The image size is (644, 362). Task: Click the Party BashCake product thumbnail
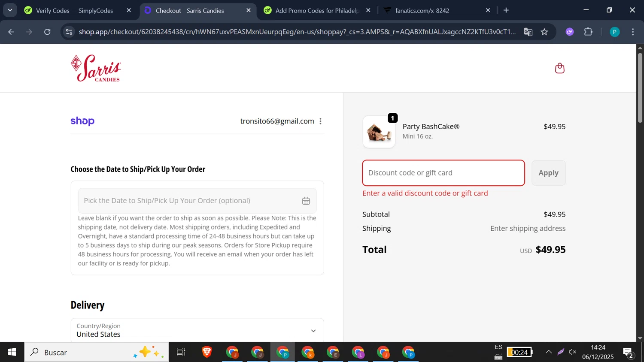click(379, 132)
